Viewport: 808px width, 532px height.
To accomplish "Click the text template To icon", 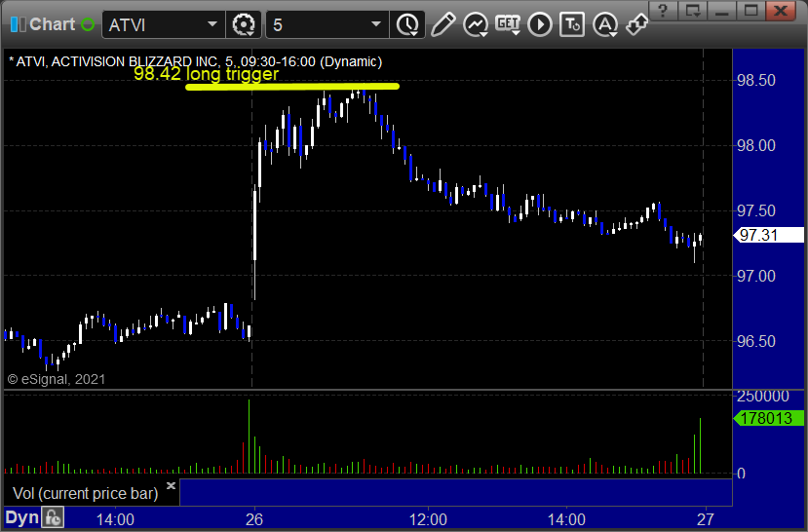I will point(572,24).
